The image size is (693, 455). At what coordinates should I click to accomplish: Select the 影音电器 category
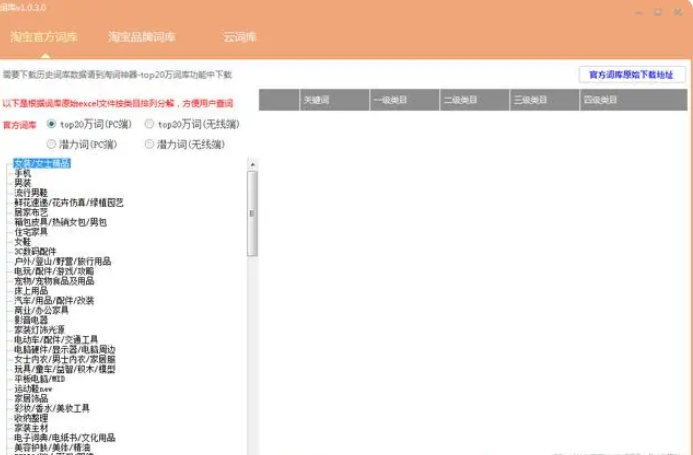(x=31, y=320)
